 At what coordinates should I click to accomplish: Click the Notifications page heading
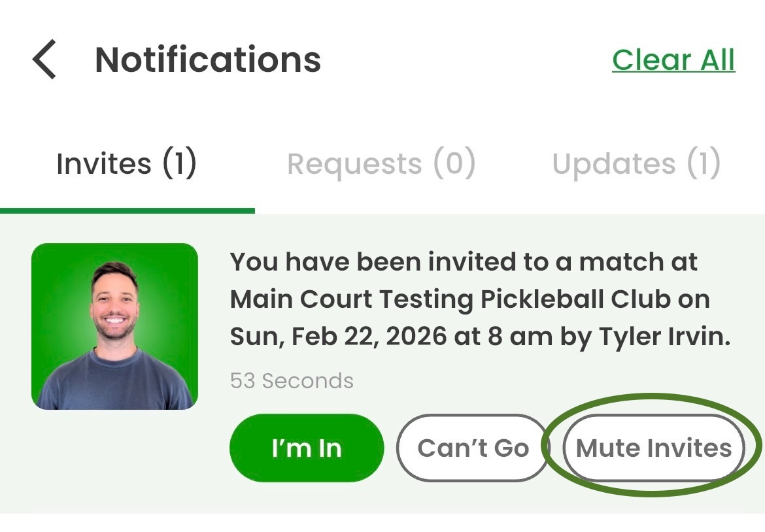[208, 60]
